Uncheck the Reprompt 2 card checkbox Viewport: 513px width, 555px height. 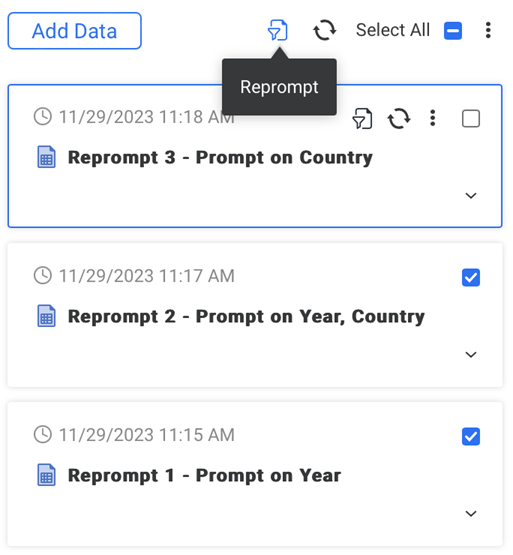(471, 277)
